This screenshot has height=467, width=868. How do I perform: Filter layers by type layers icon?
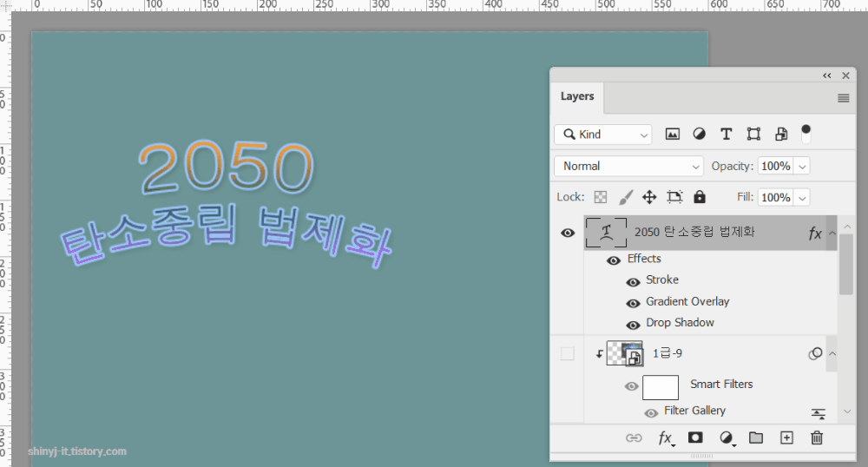[x=726, y=134]
